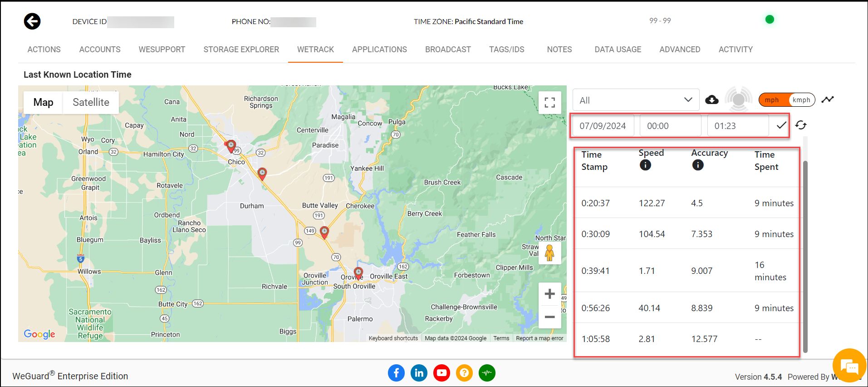Open the DATA USAGE tab
Viewport: 868px width, 387px height.
coord(618,50)
